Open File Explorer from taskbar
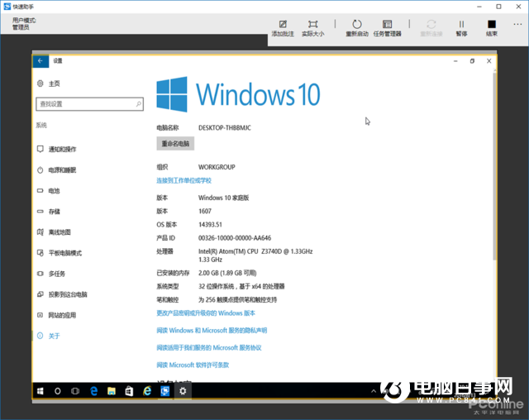This screenshot has height=420, width=529. tap(112, 391)
